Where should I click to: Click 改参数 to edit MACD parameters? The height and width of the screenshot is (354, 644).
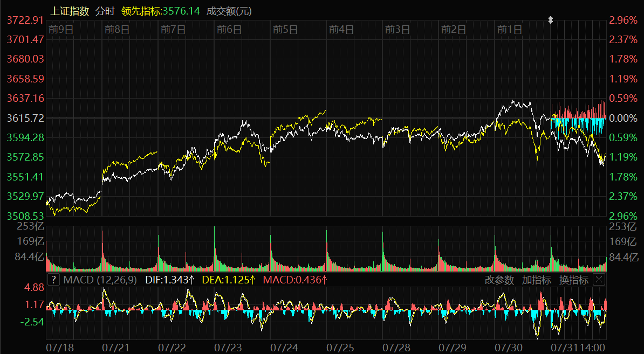[x=499, y=280]
